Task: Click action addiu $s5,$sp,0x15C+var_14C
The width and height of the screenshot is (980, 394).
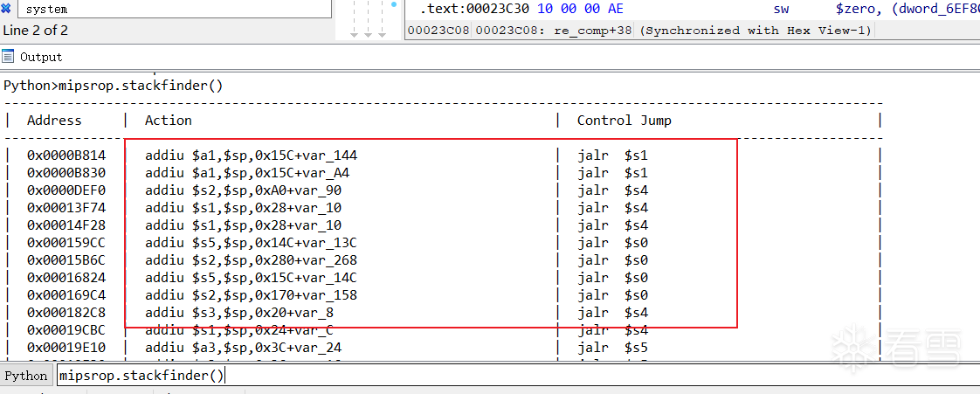Action: coord(252,278)
